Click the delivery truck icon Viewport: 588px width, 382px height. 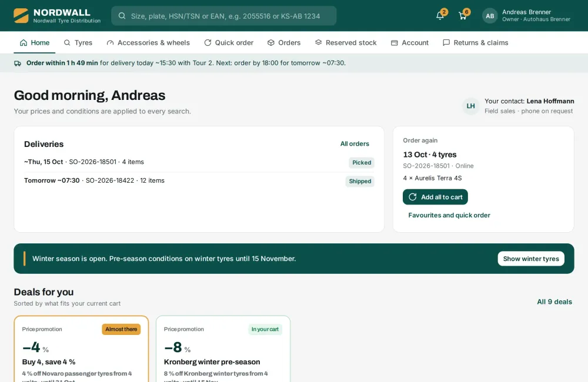click(18, 63)
